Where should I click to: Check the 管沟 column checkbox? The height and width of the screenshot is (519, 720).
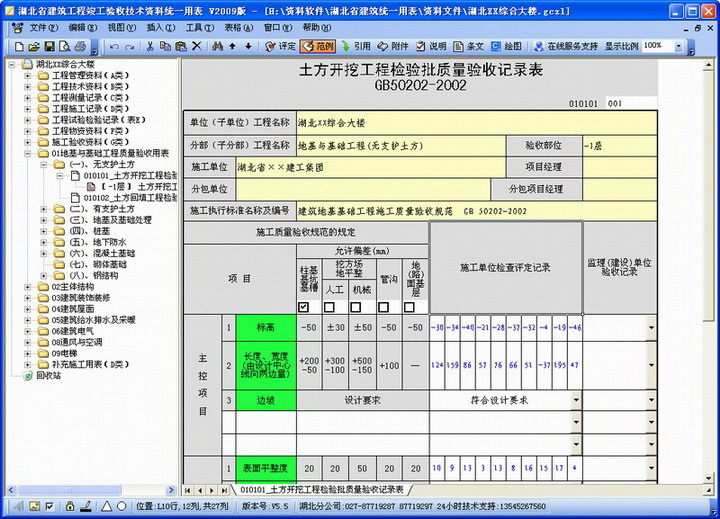click(383, 307)
